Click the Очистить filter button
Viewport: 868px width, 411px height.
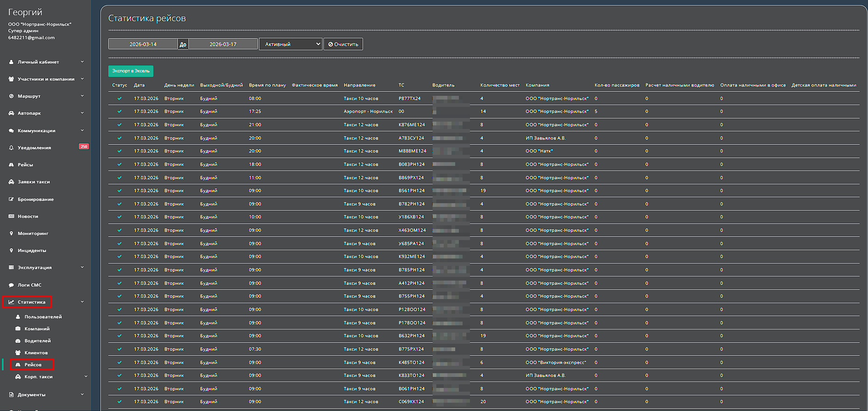tap(343, 44)
